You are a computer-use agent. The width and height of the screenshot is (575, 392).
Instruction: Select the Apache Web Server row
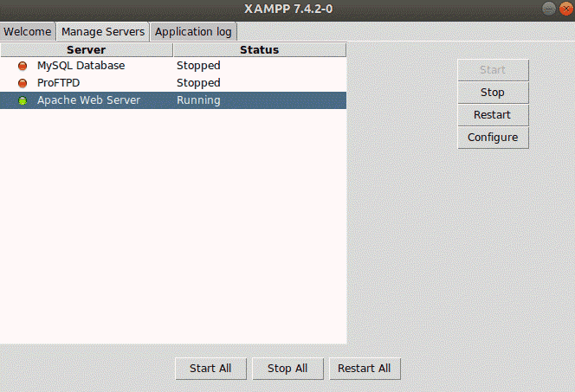click(x=173, y=100)
